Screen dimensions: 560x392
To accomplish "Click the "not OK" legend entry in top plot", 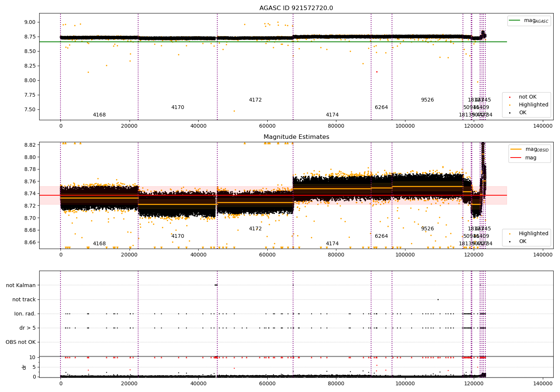I will 528,97.
